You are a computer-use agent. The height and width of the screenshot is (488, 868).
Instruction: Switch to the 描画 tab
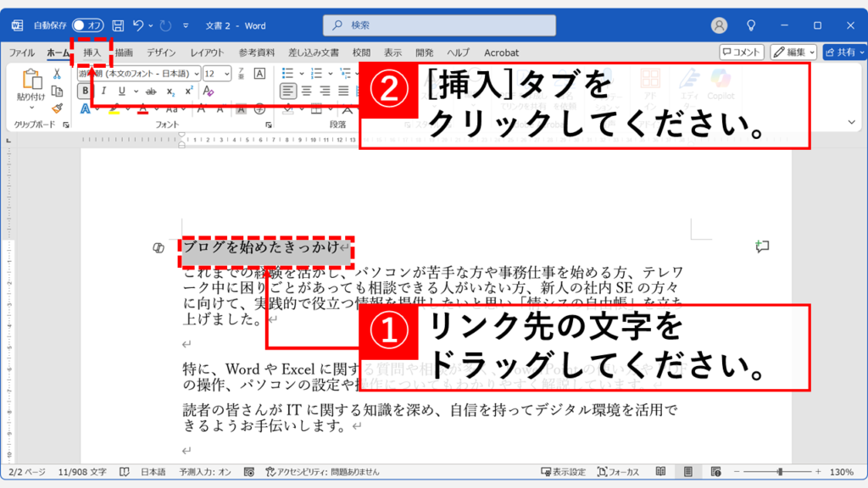[124, 53]
